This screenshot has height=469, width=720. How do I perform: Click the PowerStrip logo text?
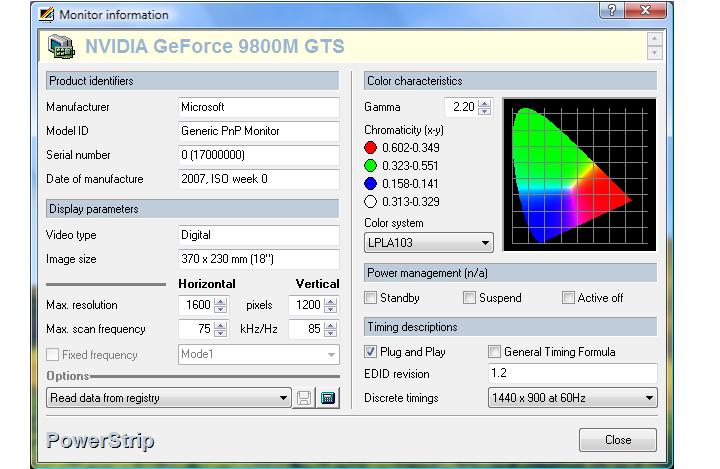click(100, 441)
